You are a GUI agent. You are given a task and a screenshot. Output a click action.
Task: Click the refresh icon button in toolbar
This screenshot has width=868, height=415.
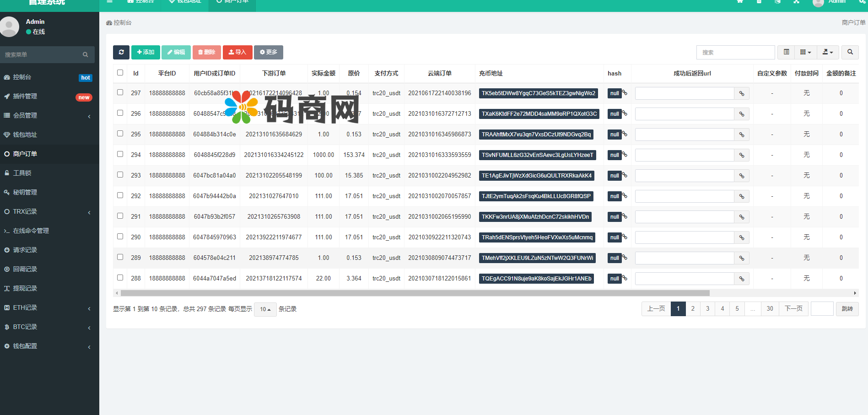121,52
